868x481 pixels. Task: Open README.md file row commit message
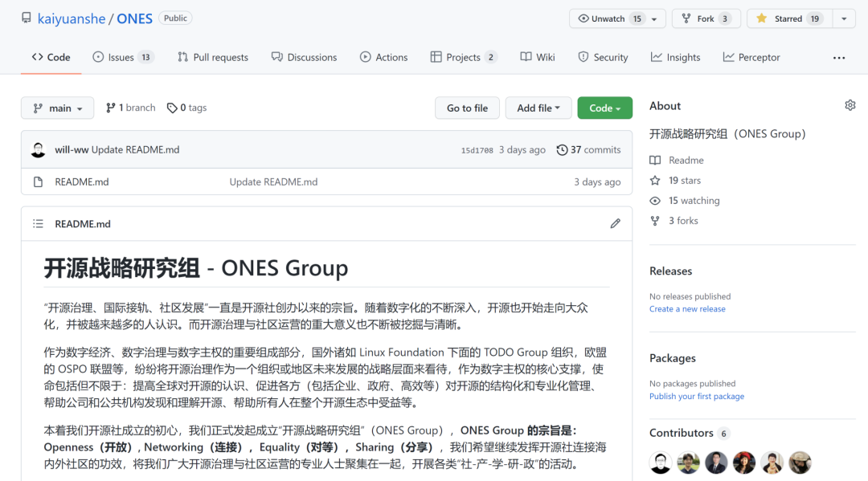point(273,182)
